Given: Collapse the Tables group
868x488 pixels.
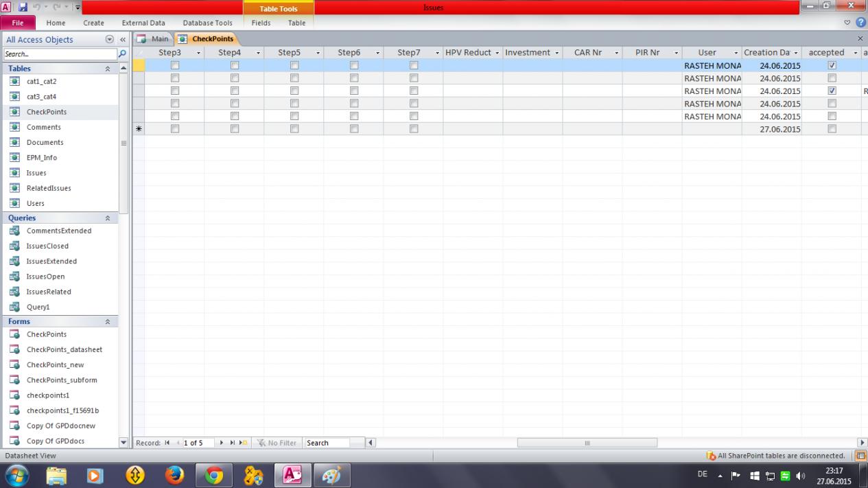Looking at the screenshot, I should (107, 69).
